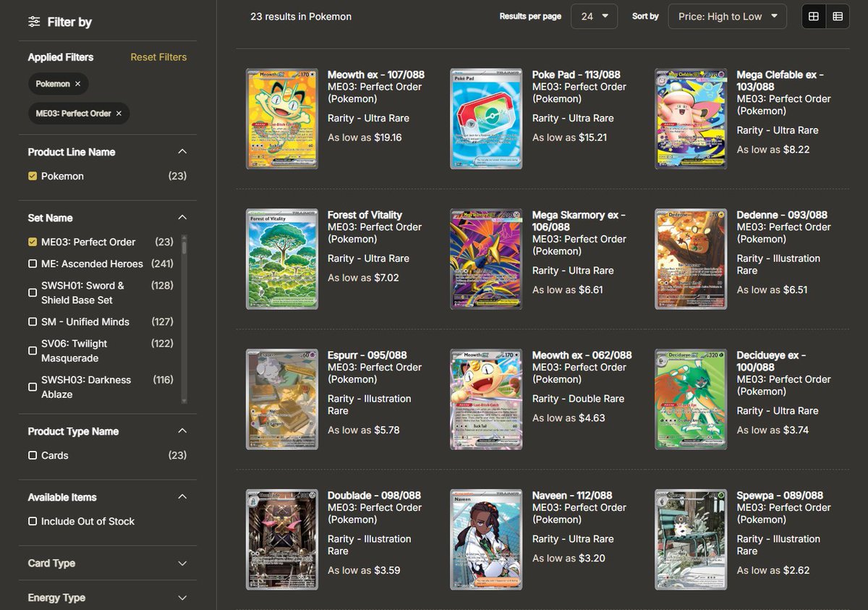Open the Results per page dropdown
Image resolution: width=868 pixels, height=610 pixels.
coord(594,16)
